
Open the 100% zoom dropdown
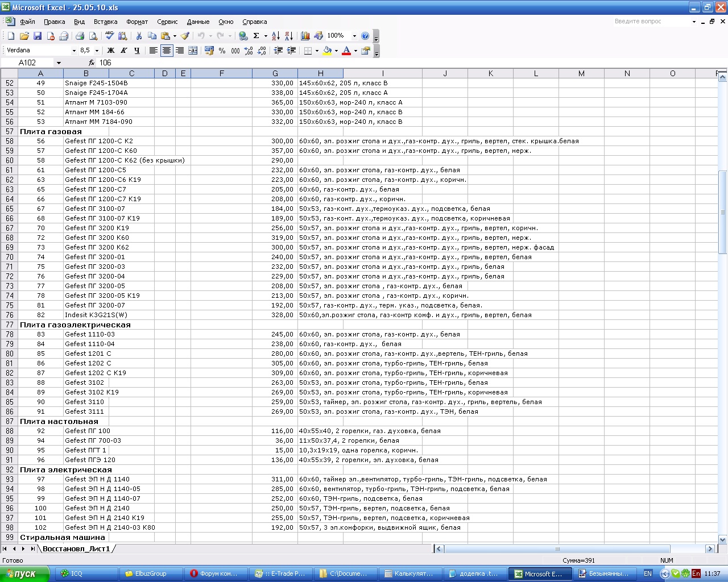(354, 36)
